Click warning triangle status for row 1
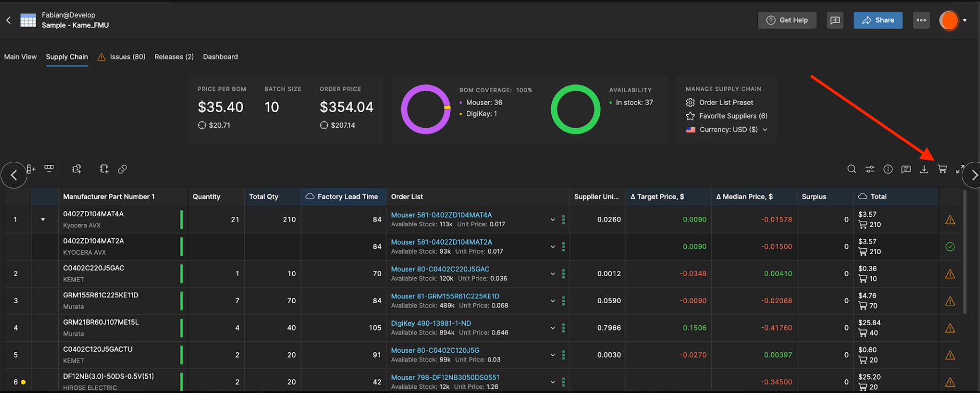Image resolution: width=980 pixels, height=393 pixels. pyautogui.click(x=950, y=219)
